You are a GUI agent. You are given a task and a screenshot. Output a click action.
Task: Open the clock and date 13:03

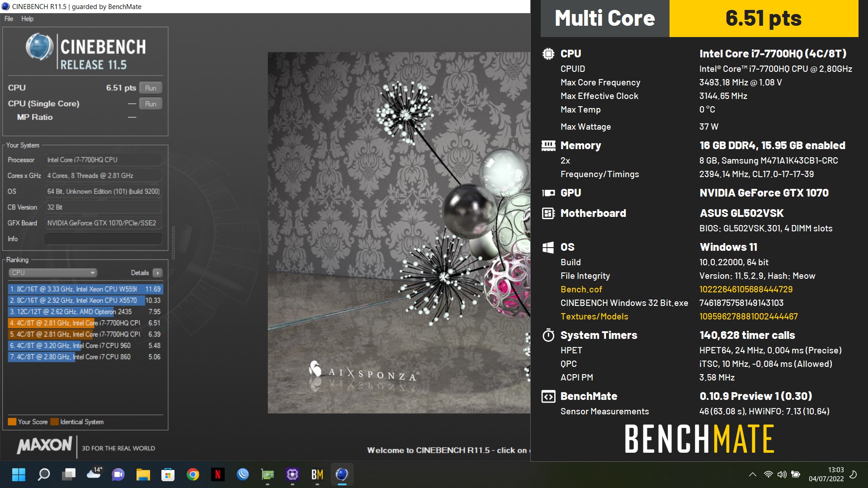pos(826,474)
